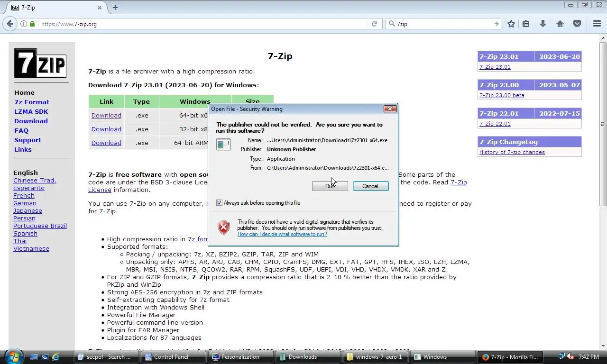This screenshot has height=364, width=607.
Task: Show site information icon in the address bar
Action: (24, 24)
